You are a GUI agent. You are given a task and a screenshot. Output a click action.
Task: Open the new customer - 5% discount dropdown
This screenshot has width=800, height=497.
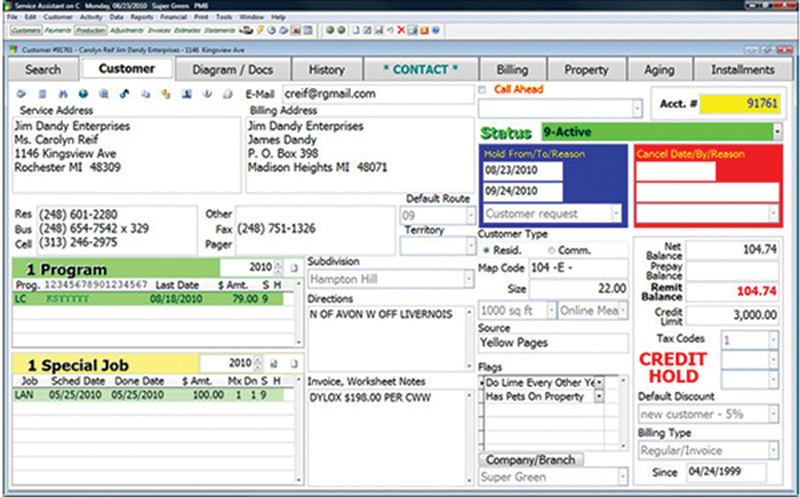pos(774,414)
